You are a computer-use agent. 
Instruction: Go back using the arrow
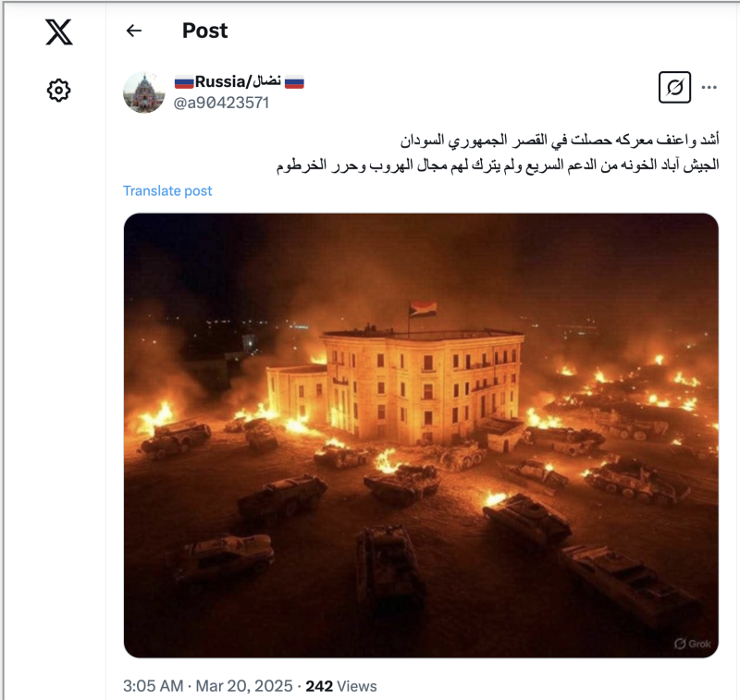(x=134, y=31)
